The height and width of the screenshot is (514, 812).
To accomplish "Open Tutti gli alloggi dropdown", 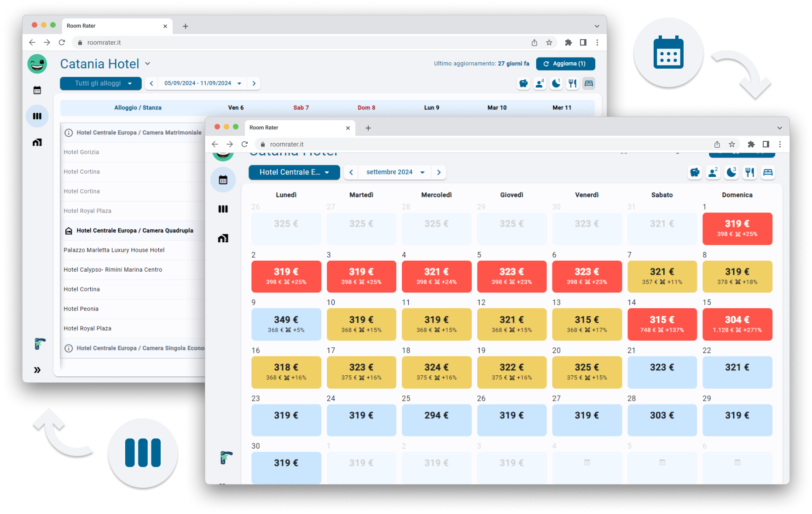I will 101,83.
